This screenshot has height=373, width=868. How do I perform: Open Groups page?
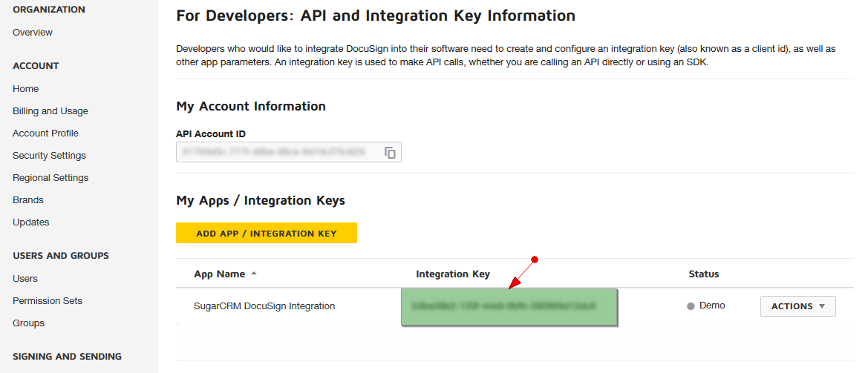(x=28, y=323)
